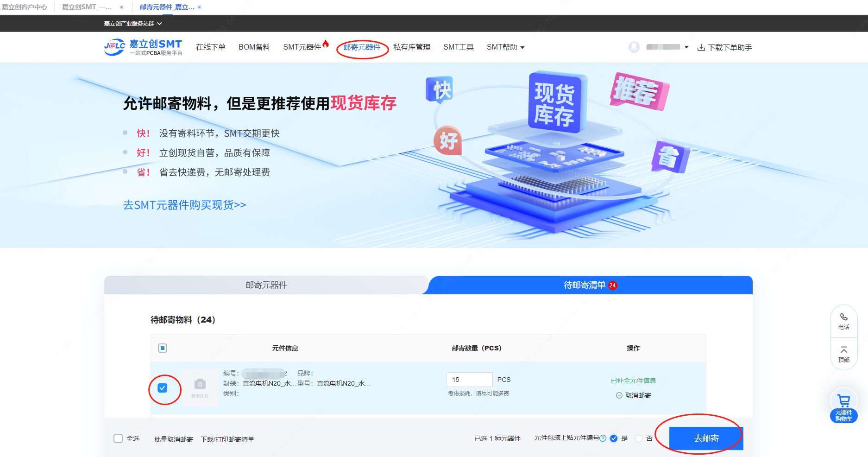Image resolution: width=868 pixels, height=457 pixels.
Task: Open the component shopping cart icon
Action: coord(843,401)
